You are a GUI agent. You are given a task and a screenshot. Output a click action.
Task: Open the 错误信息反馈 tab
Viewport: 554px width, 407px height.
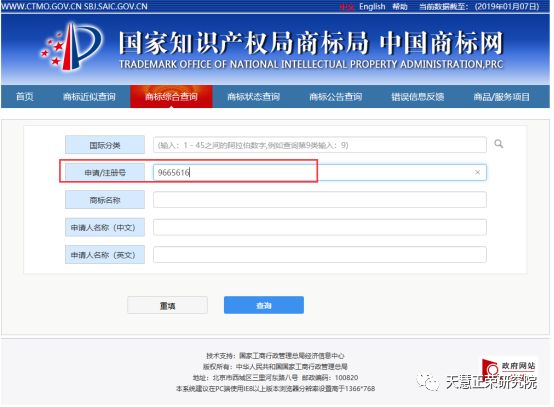[x=418, y=97]
